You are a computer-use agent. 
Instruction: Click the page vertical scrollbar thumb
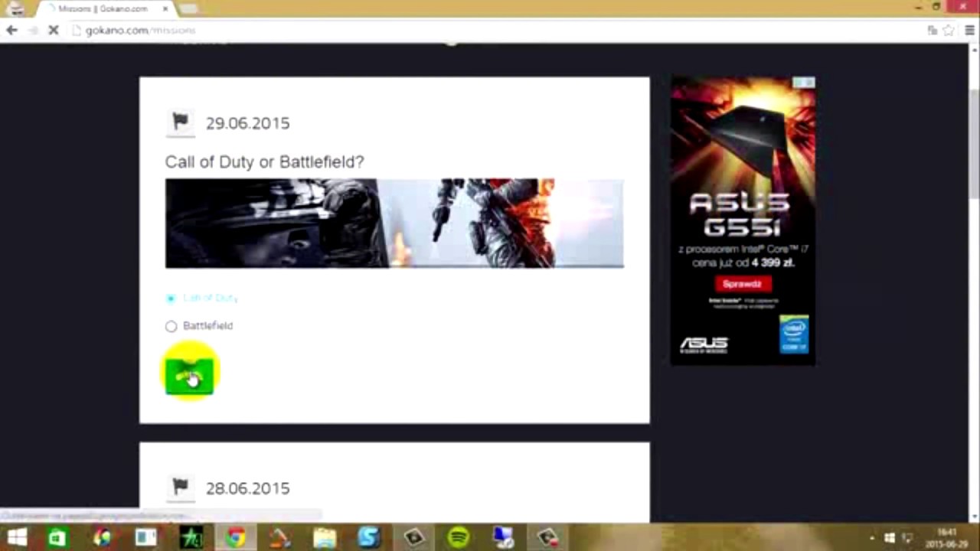(974, 145)
